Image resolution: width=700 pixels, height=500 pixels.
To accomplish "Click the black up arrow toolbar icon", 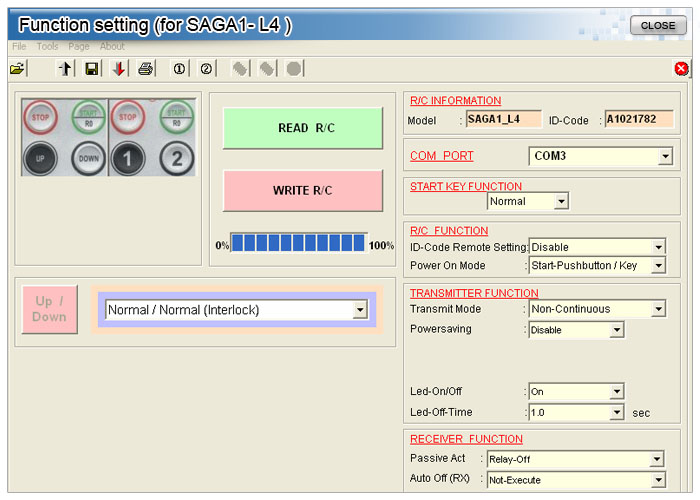I will [x=66, y=69].
